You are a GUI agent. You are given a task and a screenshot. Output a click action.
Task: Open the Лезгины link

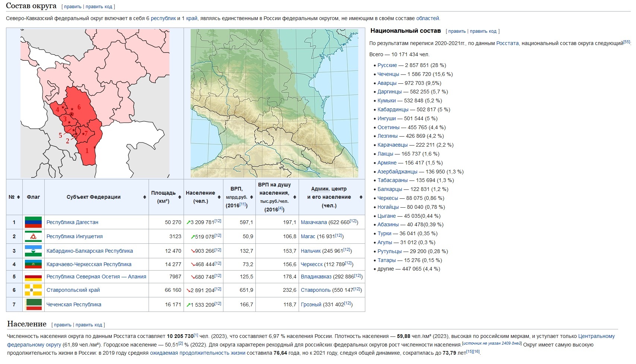[388, 136]
